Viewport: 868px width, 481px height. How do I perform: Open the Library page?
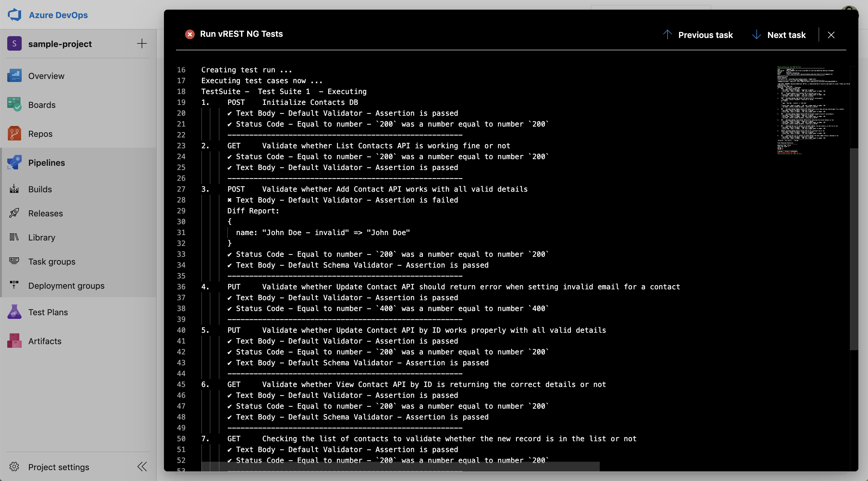tap(42, 237)
